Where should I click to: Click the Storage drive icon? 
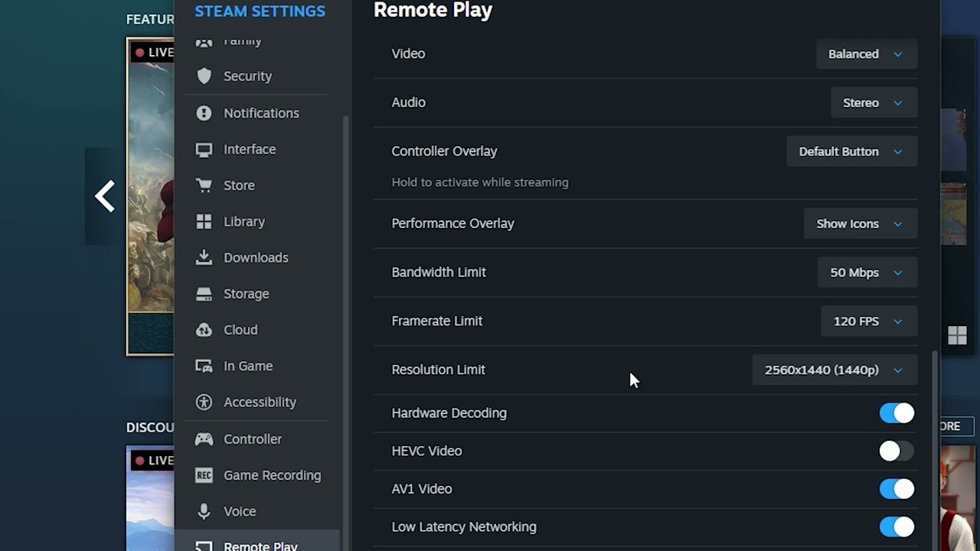tap(204, 294)
